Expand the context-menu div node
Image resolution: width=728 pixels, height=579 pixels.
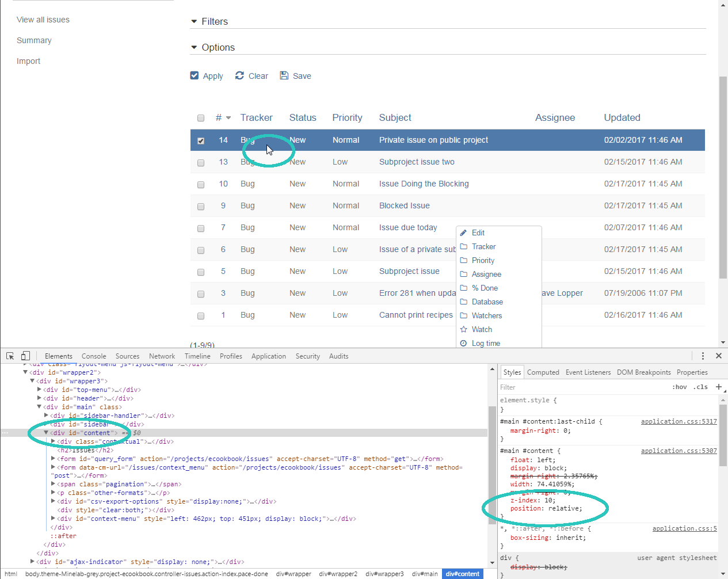53,519
